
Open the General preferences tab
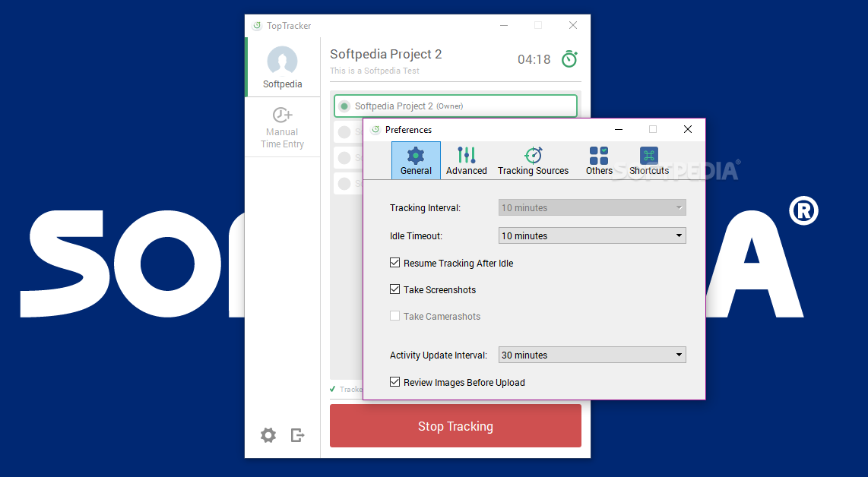[416, 160]
